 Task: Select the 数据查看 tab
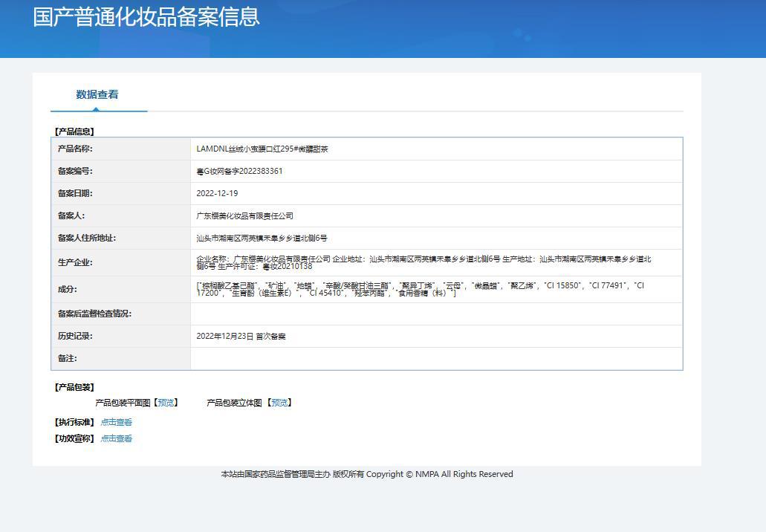click(x=97, y=95)
